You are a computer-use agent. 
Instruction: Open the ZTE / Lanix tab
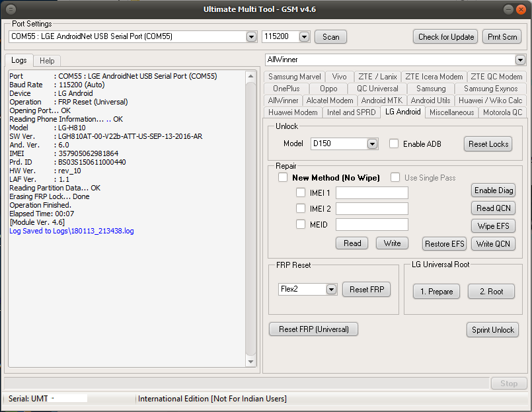[x=377, y=77]
